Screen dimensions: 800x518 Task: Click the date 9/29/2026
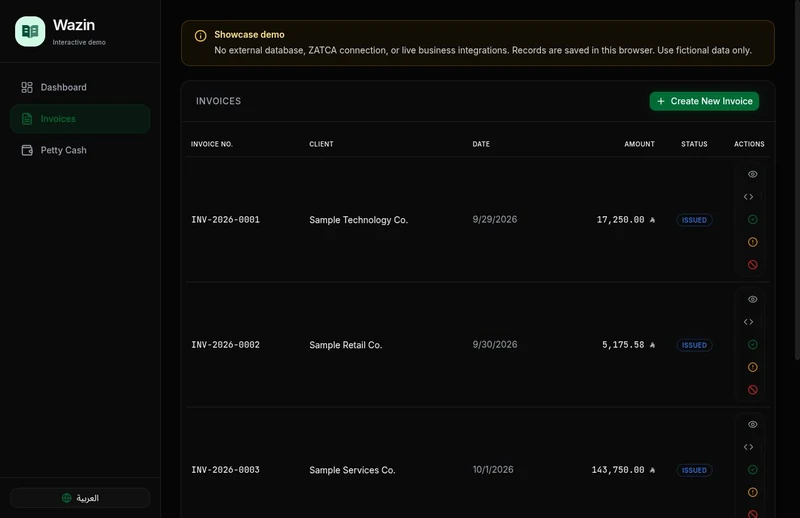coord(495,219)
